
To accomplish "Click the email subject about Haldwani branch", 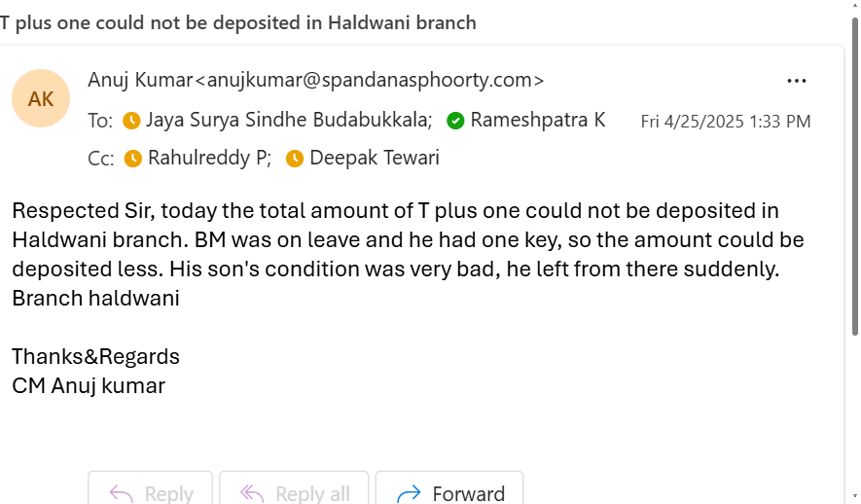I will click(x=238, y=22).
